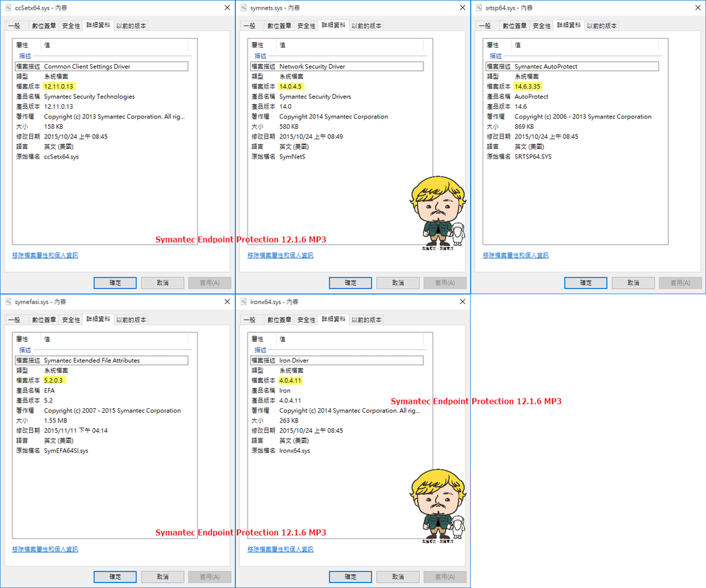The height and width of the screenshot is (588, 706).
Task: Select "Iron Driver" description value
Action: click(294, 361)
